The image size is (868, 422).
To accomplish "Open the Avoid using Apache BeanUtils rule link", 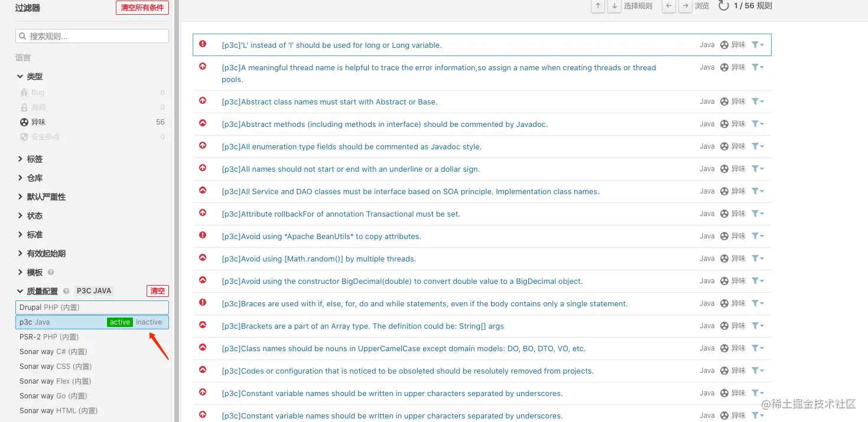I will coord(321,236).
